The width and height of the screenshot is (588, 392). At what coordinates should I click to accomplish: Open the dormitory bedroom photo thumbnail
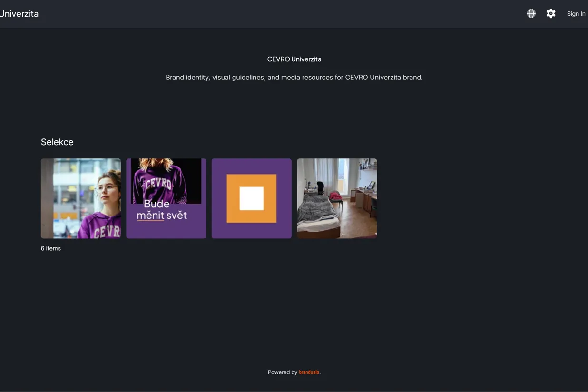[337, 198]
